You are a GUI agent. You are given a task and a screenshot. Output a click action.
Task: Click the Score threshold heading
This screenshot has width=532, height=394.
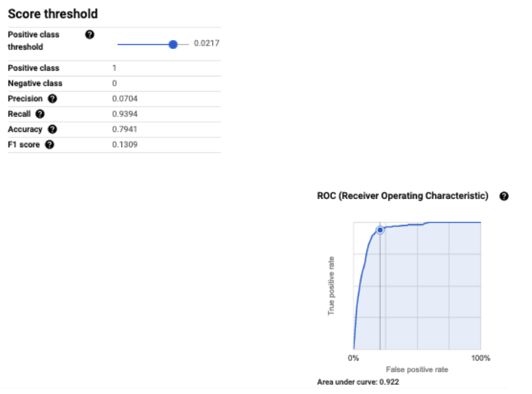[53, 14]
